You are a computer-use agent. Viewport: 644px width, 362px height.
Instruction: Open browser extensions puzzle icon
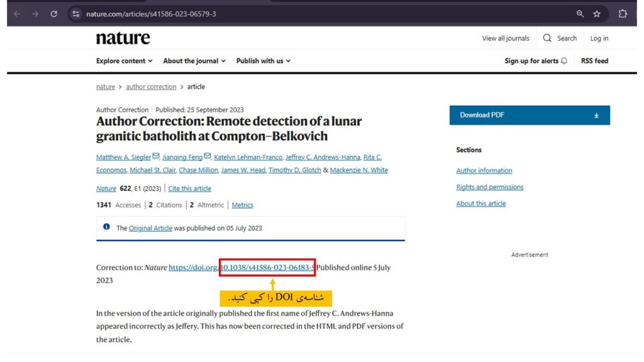623,14
